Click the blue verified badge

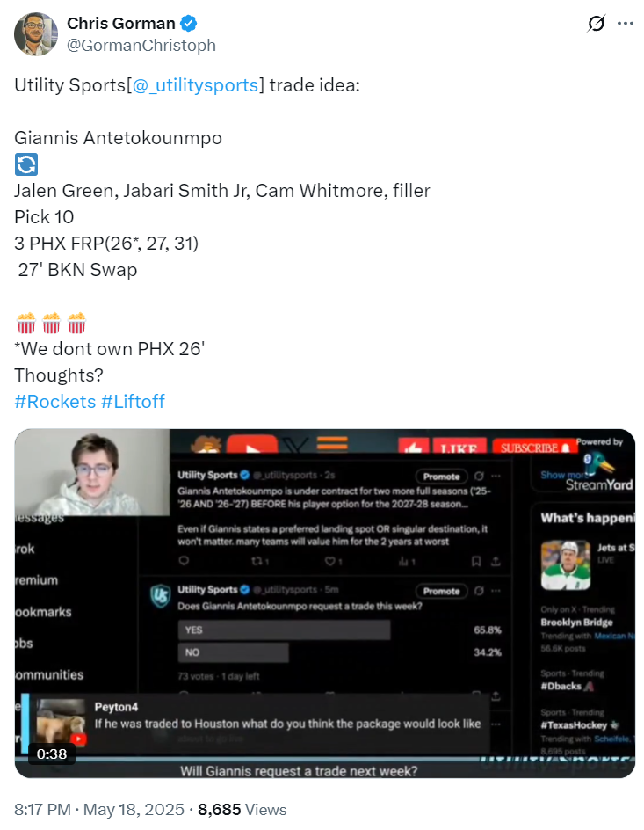tap(189, 23)
